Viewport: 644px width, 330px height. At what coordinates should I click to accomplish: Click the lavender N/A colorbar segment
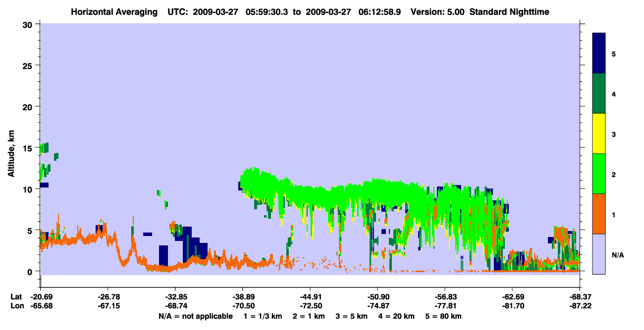(x=599, y=253)
